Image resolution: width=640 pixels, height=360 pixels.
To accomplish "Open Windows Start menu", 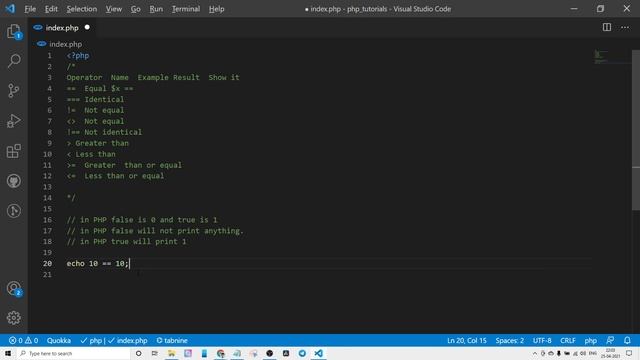I will pyautogui.click(x=8, y=353).
